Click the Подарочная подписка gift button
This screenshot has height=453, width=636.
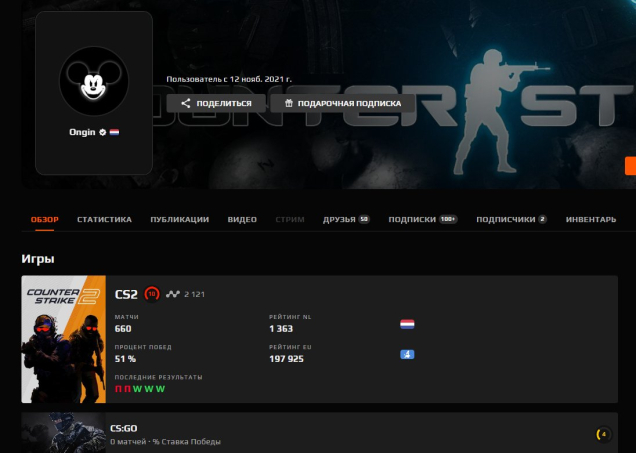pos(343,103)
